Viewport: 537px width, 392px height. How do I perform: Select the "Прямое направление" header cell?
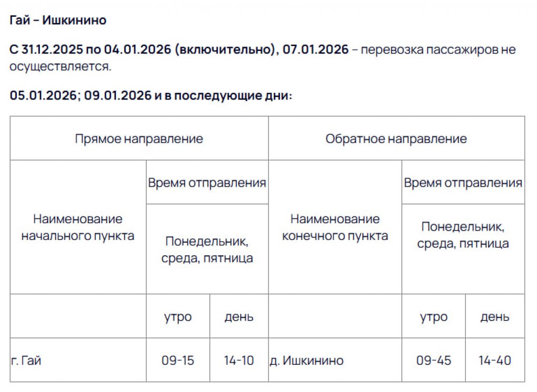(139, 139)
